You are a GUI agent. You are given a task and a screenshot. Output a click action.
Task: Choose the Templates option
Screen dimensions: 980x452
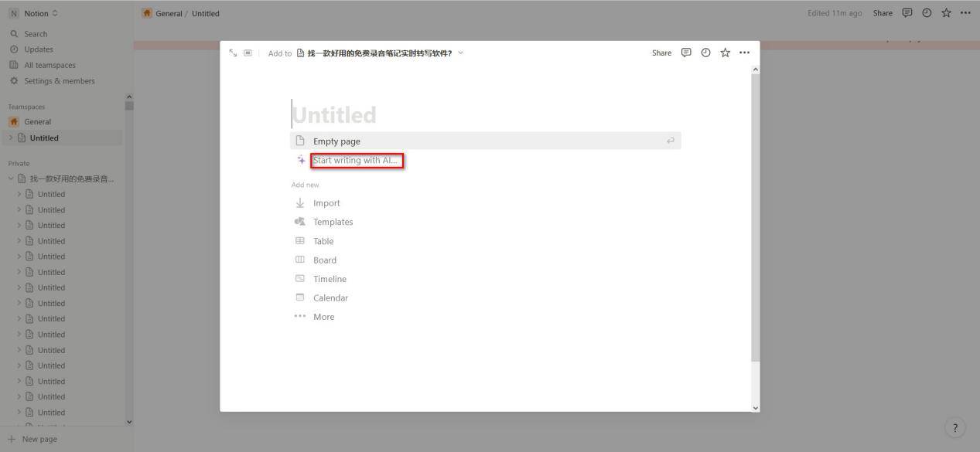pyautogui.click(x=333, y=222)
